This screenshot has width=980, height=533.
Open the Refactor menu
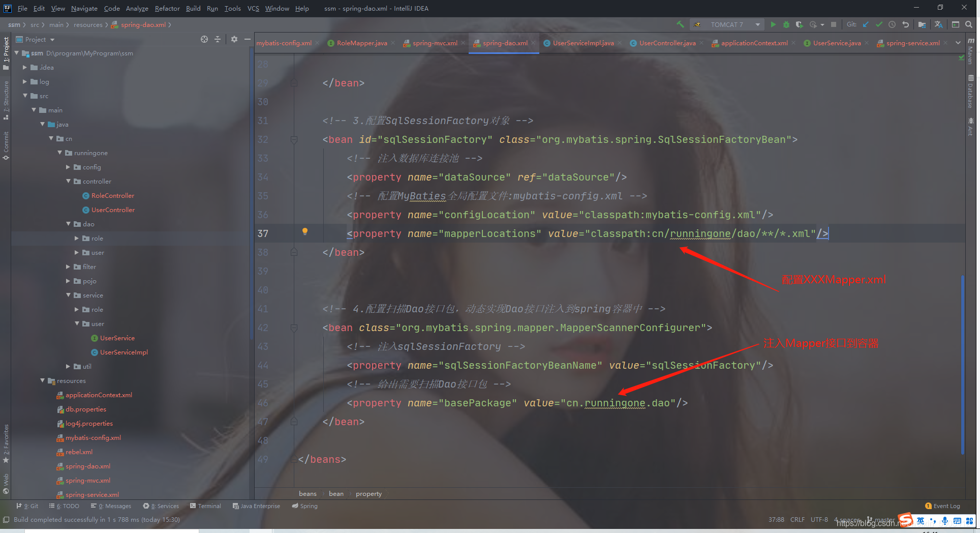coord(167,8)
